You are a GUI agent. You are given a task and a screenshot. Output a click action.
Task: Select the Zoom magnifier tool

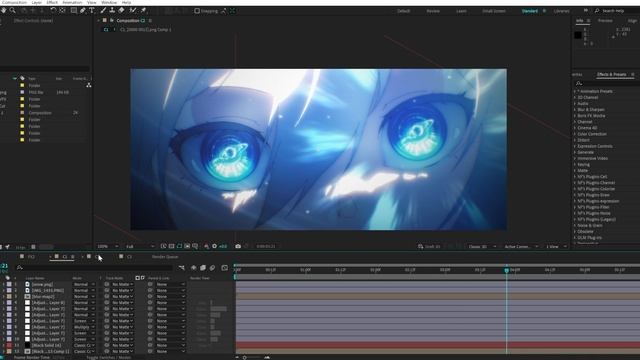point(13,10)
